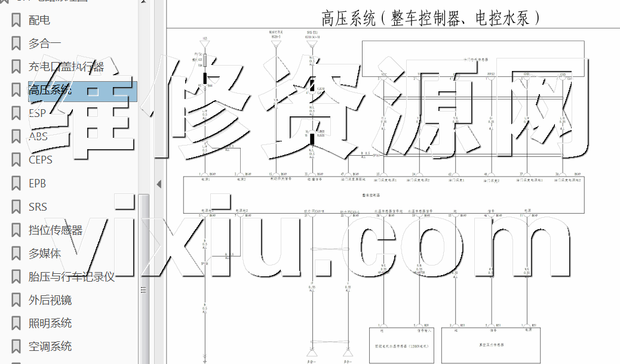The height and width of the screenshot is (364, 620).
Task: Go to the ABS bookmark
Action: (x=38, y=137)
